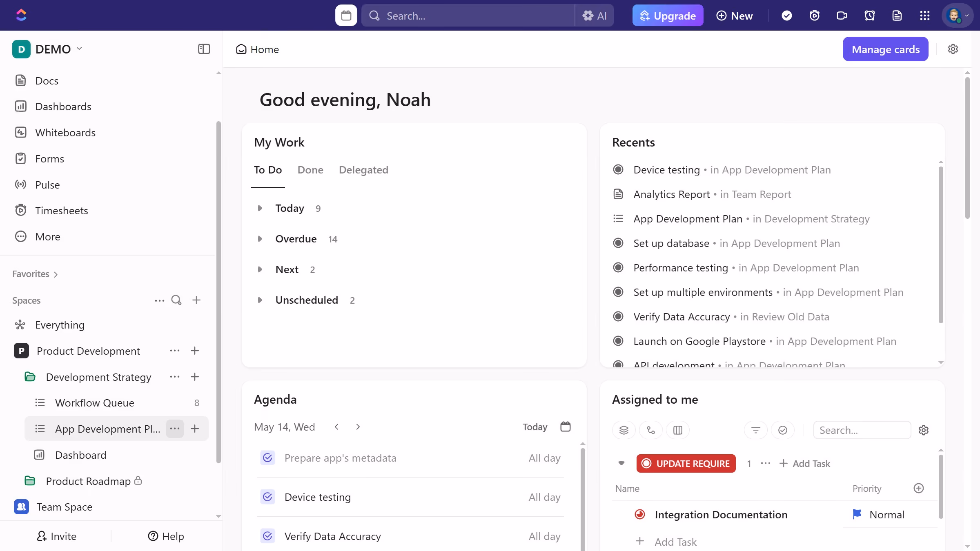
Task: Collapse the sidebar with the panel icon
Action: [x=204, y=49]
